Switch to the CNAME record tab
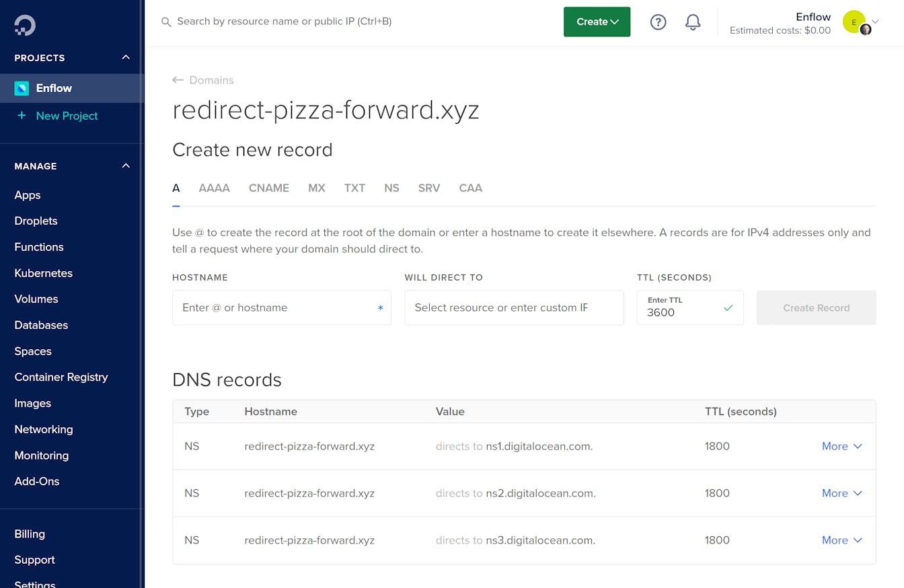The height and width of the screenshot is (588, 904). [269, 188]
